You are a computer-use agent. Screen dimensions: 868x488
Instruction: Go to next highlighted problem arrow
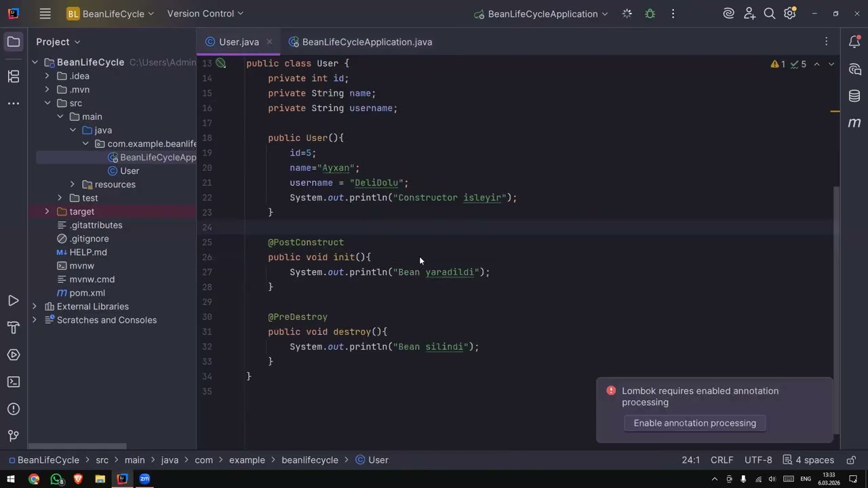[831, 64]
